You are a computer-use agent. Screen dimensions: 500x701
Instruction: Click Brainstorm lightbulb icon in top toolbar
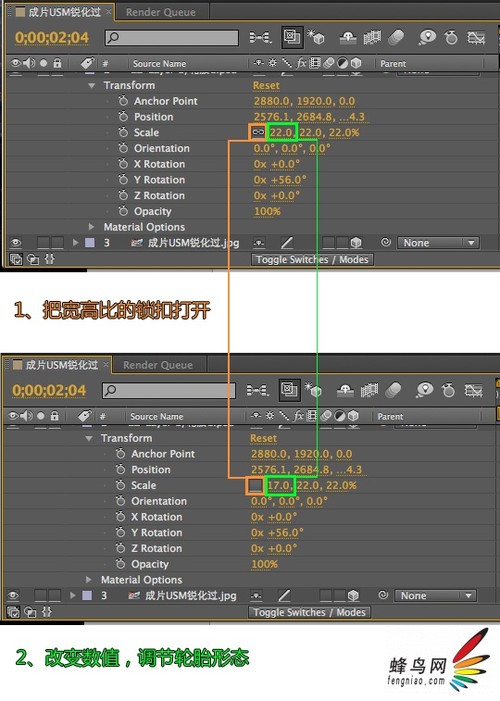click(427, 38)
